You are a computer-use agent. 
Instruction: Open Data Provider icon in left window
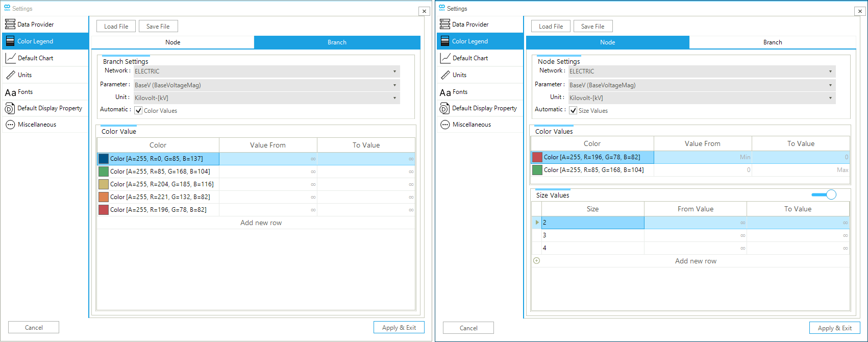click(10, 24)
